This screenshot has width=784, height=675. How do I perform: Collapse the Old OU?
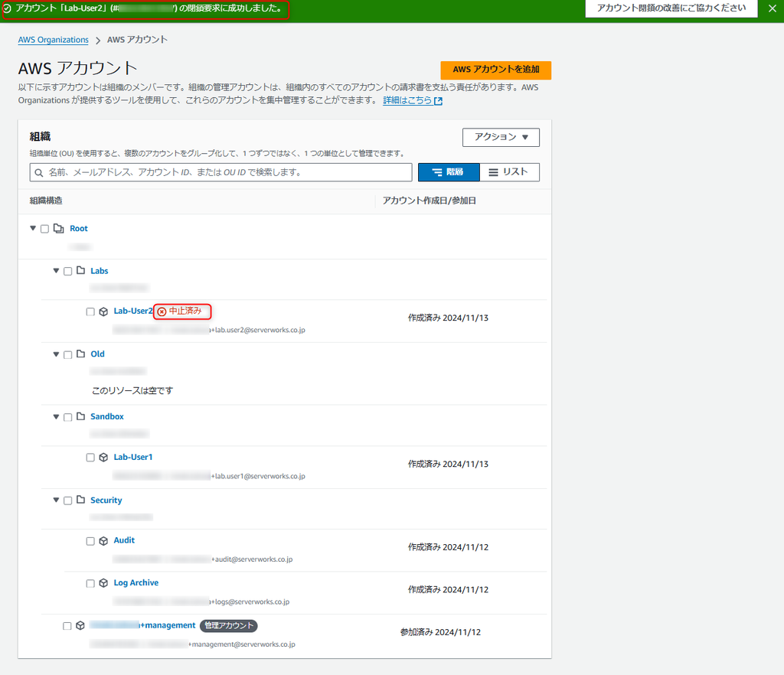56,354
